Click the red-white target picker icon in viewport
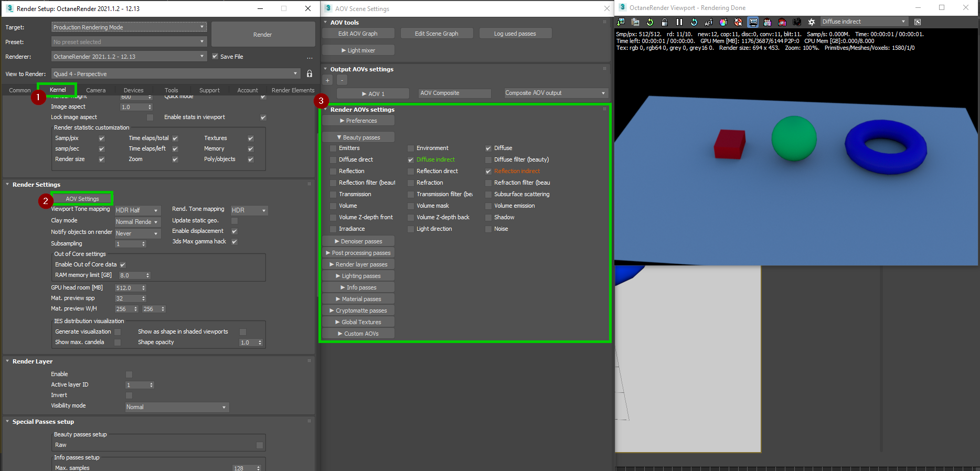The height and width of the screenshot is (471, 980). point(738,22)
